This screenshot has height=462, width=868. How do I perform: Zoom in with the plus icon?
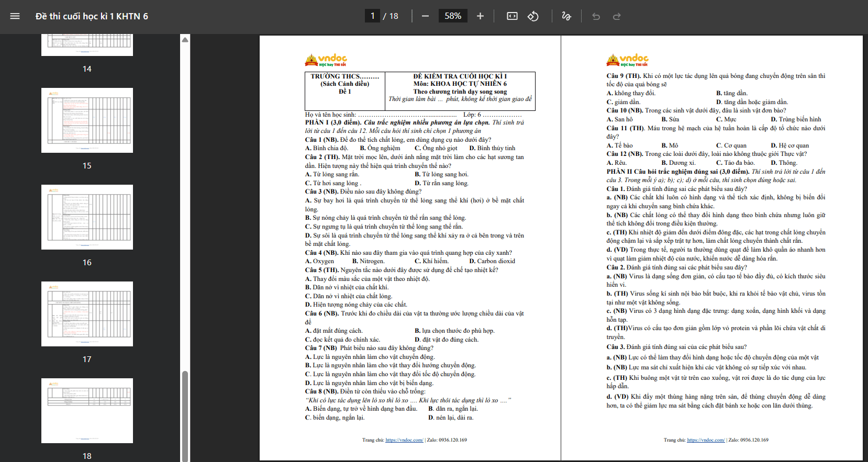point(480,16)
